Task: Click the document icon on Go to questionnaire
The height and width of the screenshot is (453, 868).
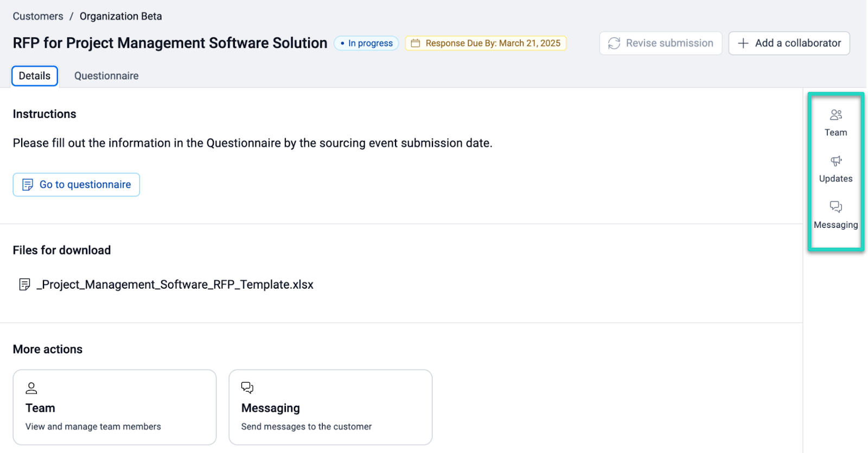Action: pyautogui.click(x=28, y=185)
